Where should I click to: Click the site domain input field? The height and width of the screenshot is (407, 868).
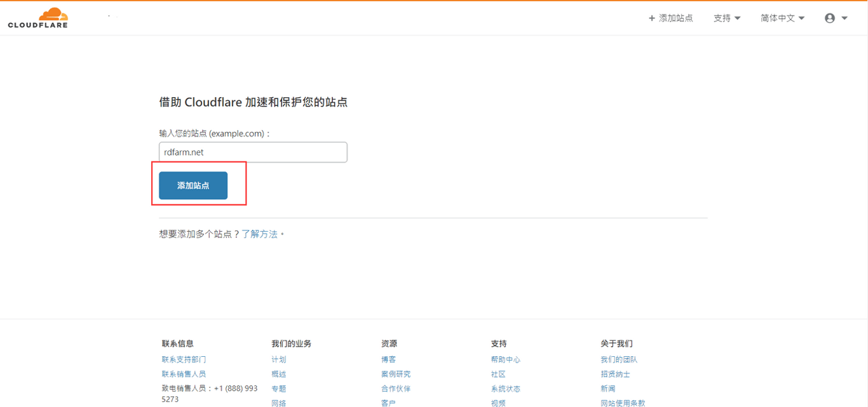(253, 152)
